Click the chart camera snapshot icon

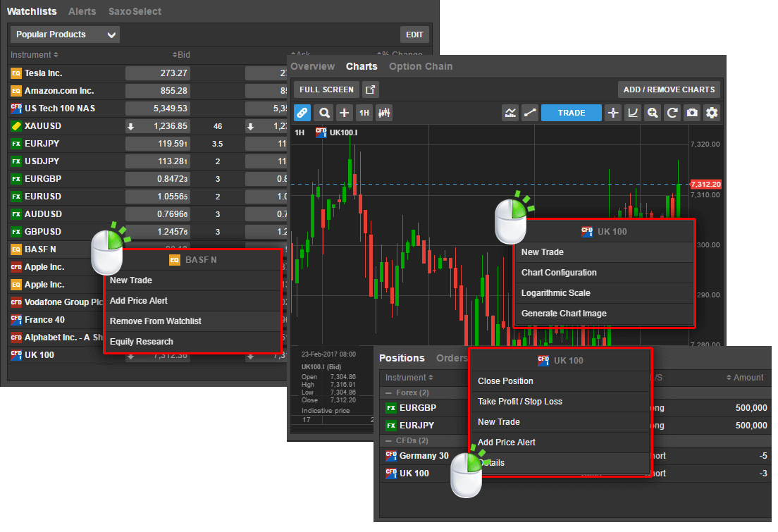[x=693, y=113]
